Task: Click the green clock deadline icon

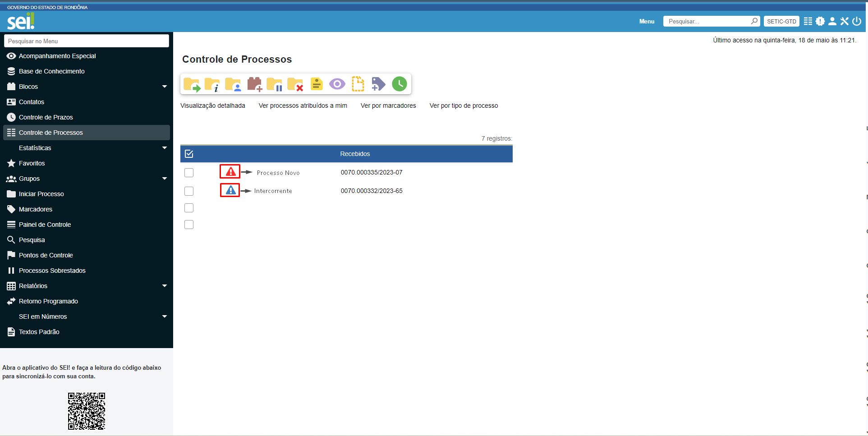Action: [400, 84]
